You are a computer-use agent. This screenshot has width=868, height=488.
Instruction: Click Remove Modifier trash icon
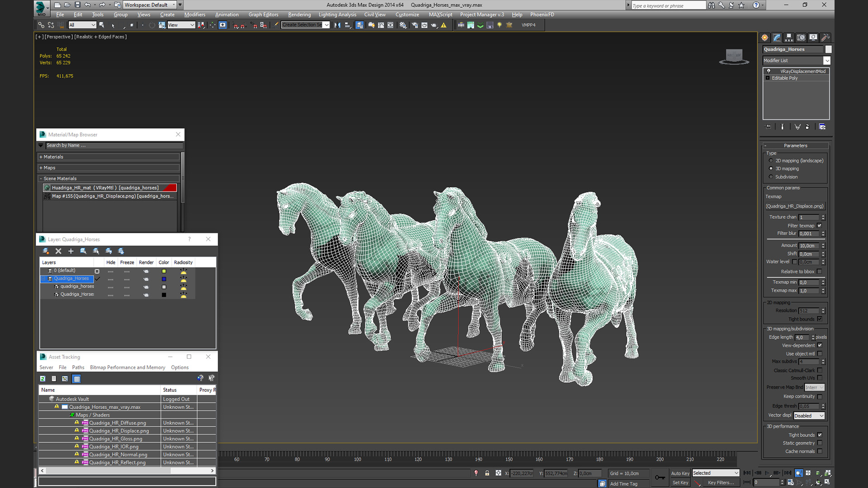(x=807, y=127)
